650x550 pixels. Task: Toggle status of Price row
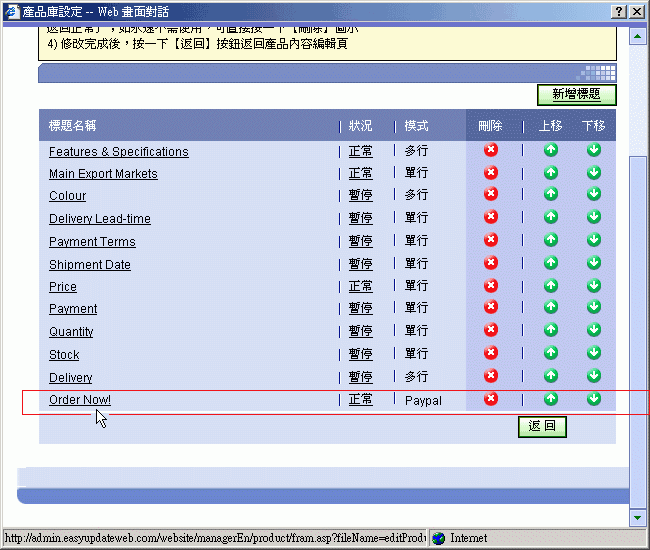360,287
